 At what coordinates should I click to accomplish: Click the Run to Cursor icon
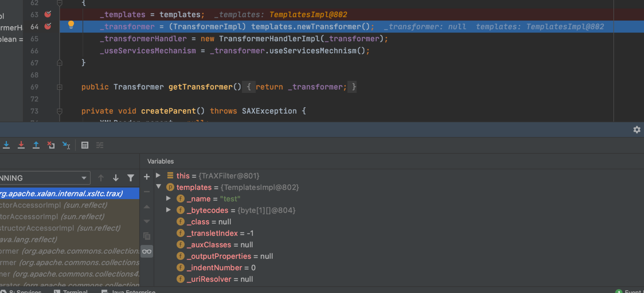pos(66,145)
